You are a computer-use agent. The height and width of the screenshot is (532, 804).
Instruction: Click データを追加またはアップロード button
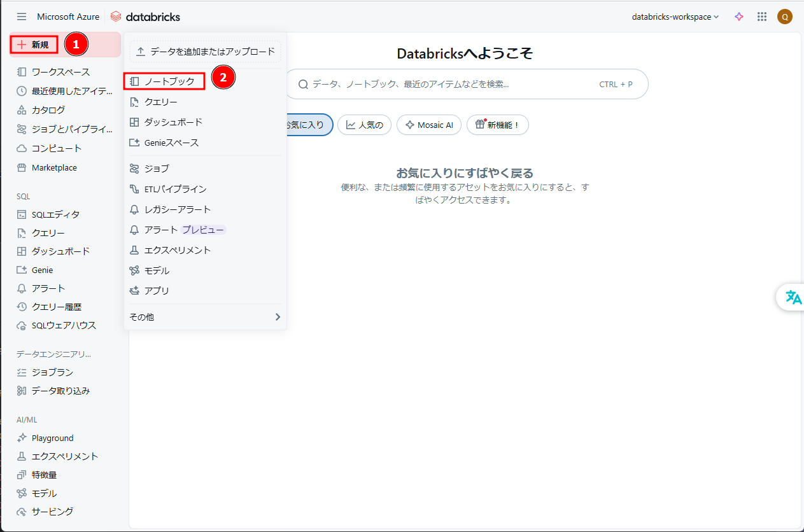(205, 51)
